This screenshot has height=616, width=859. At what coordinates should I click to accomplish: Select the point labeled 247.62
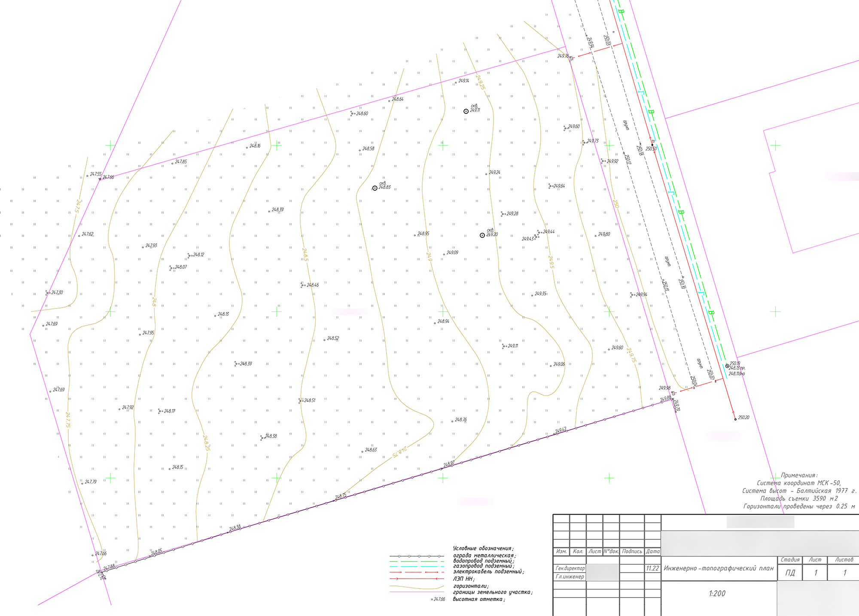coord(87,235)
